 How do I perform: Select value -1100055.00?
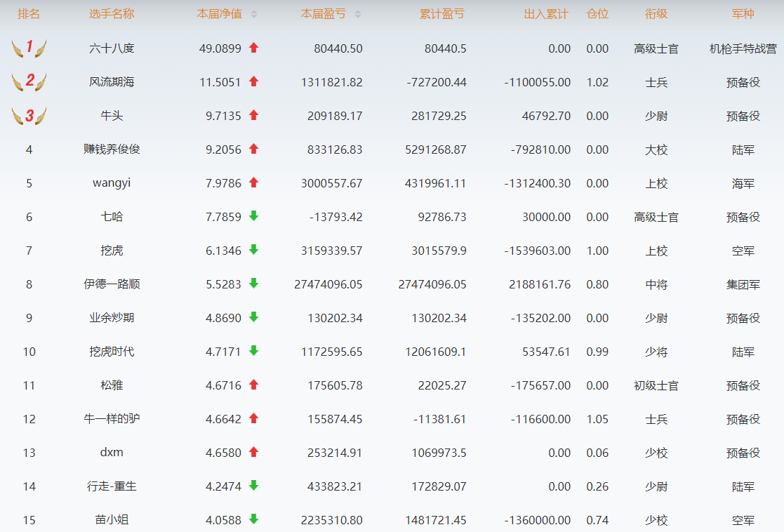538,82
